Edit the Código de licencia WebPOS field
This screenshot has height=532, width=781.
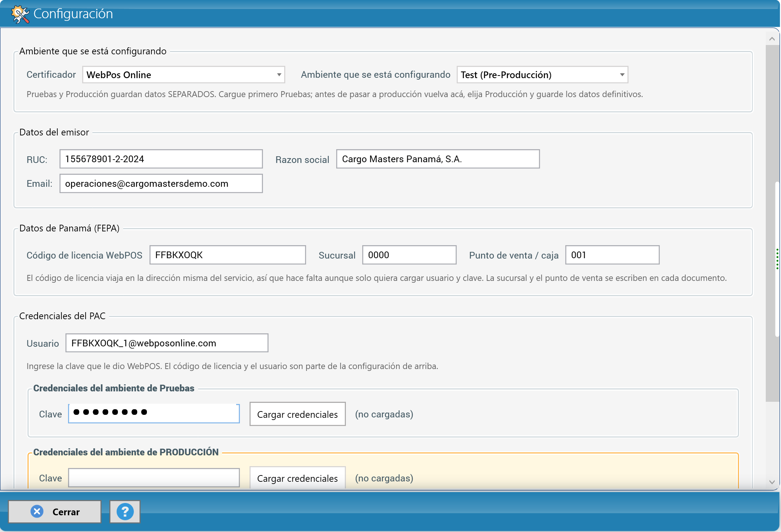228,255
